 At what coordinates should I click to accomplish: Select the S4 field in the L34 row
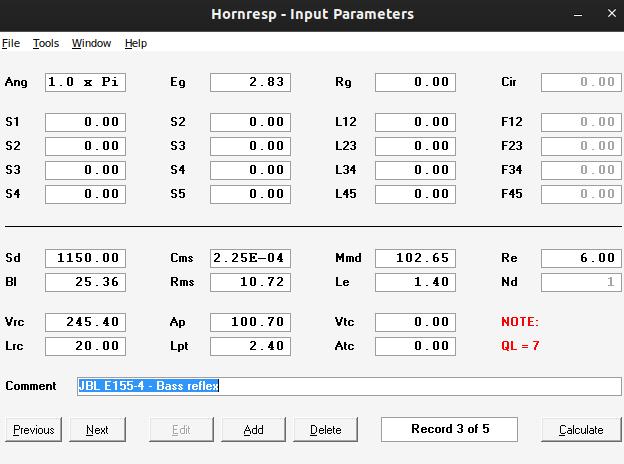[x=251, y=170]
